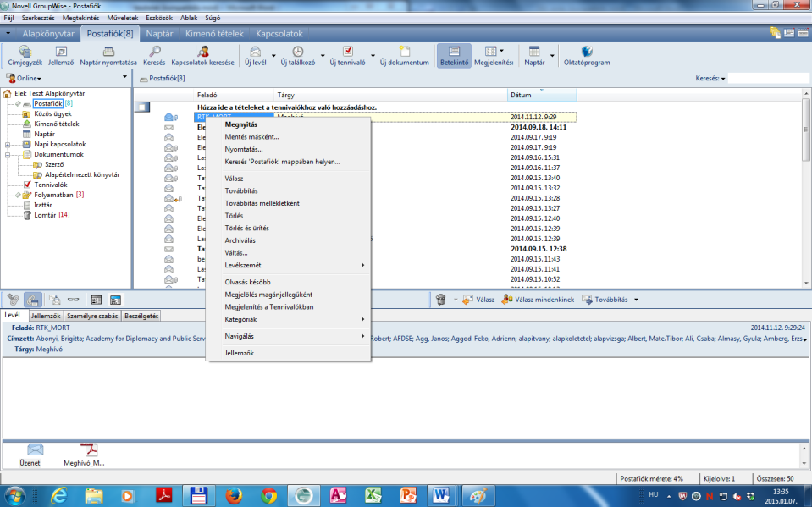Click the glasses icon in preview toolbar
This screenshot has width=812, height=507.
[x=74, y=300]
